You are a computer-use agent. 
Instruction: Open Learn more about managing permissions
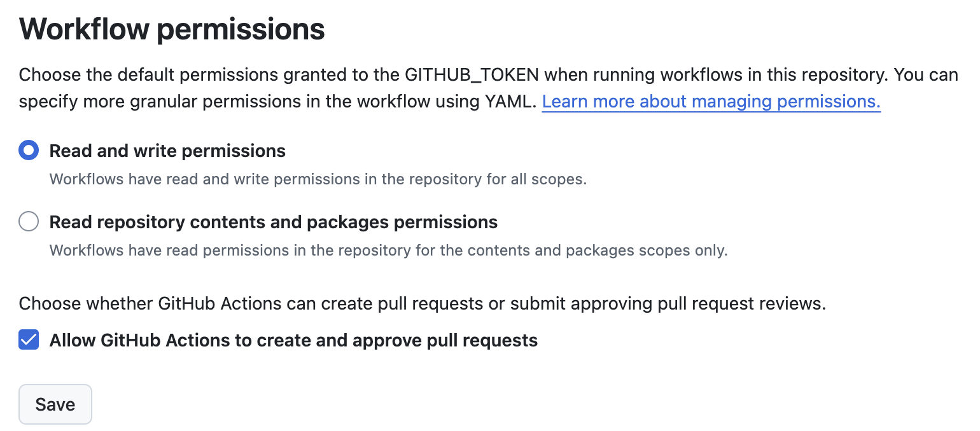tap(711, 101)
